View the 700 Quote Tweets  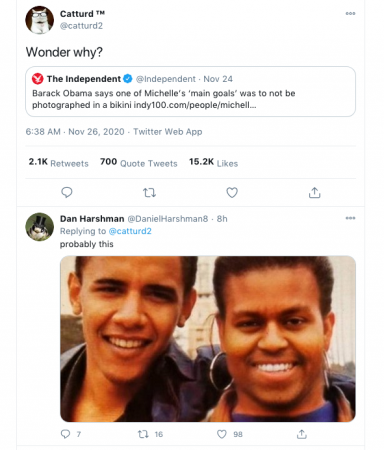tap(139, 162)
